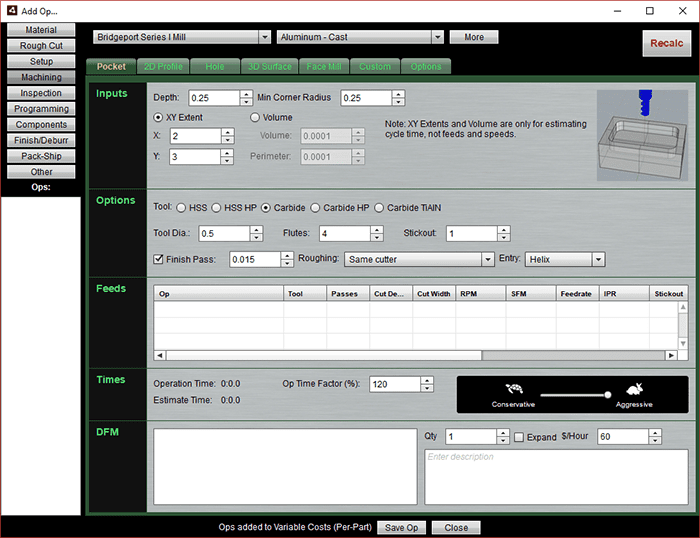Select the Volume radio button
This screenshot has height=538, width=700.
[x=254, y=117]
